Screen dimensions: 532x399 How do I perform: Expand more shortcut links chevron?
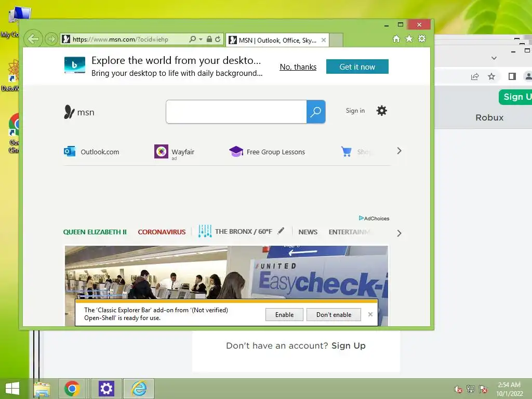[x=399, y=151]
